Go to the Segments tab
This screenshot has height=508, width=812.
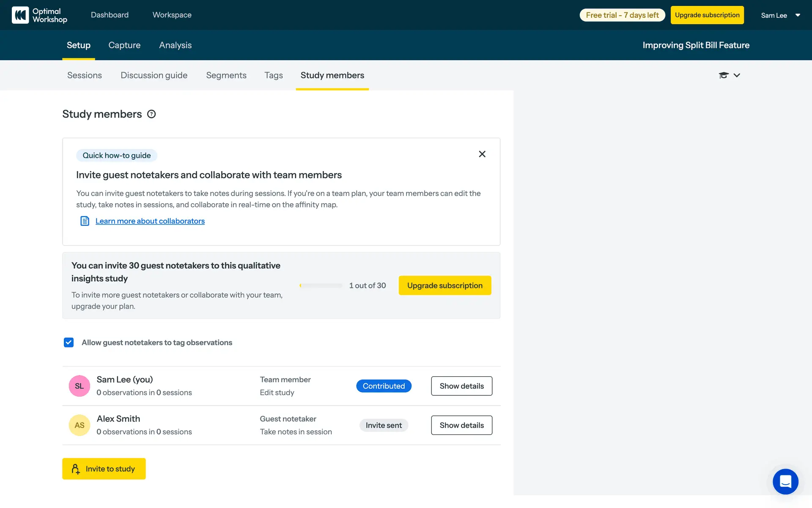pyautogui.click(x=226, y=75)
